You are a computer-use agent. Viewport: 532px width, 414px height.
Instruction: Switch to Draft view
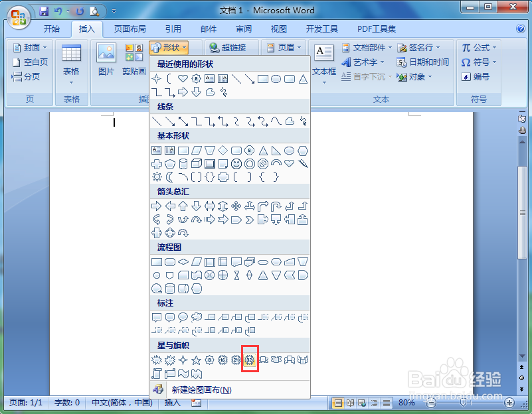(386, 403)
